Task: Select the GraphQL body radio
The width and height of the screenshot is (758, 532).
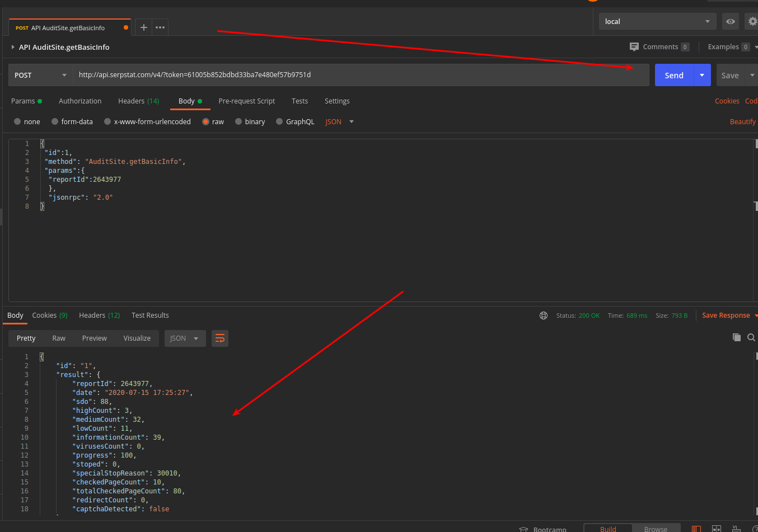Action: point(279,121)
